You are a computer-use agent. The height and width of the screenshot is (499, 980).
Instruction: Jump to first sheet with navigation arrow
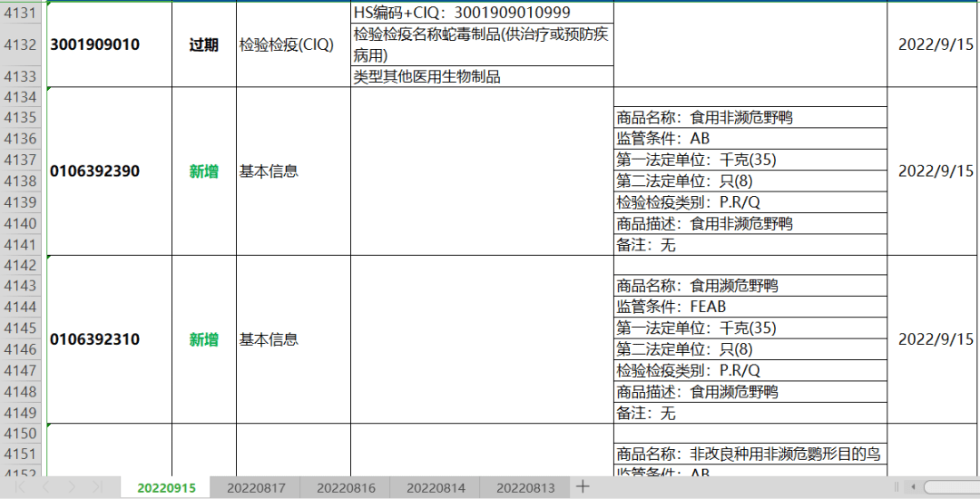[20, 488]
